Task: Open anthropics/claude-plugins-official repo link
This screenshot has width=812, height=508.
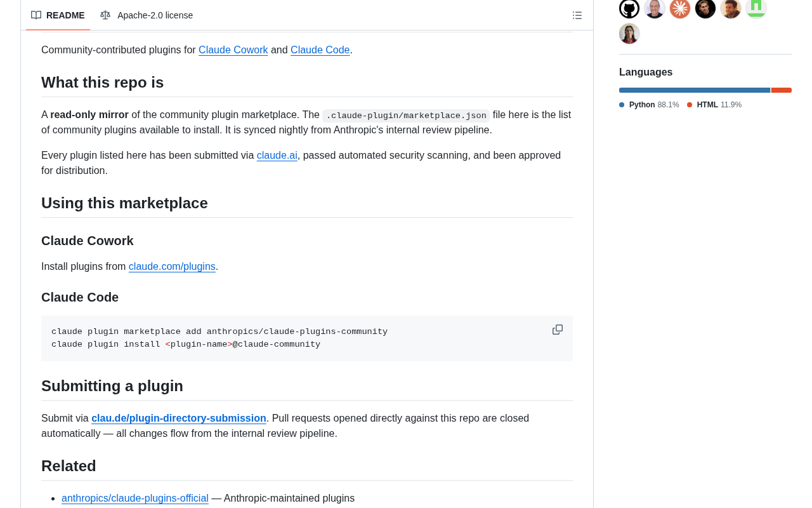Action: (135, 498)
